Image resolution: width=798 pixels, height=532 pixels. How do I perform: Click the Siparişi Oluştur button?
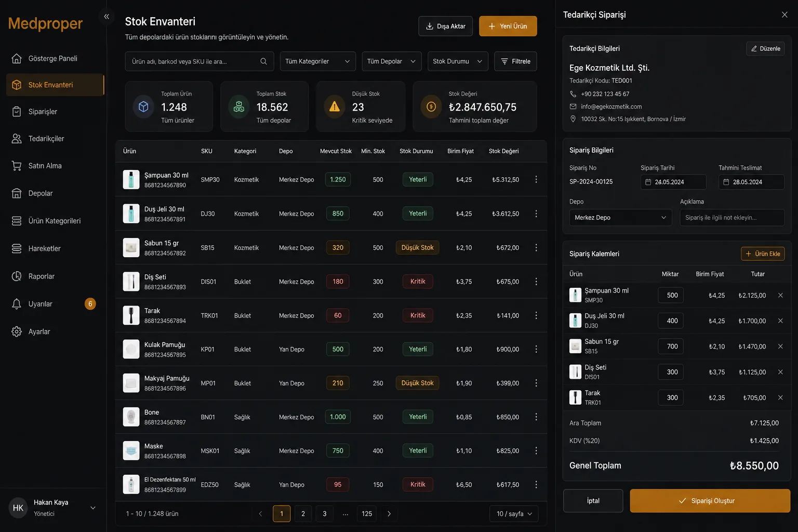[710, 501]
